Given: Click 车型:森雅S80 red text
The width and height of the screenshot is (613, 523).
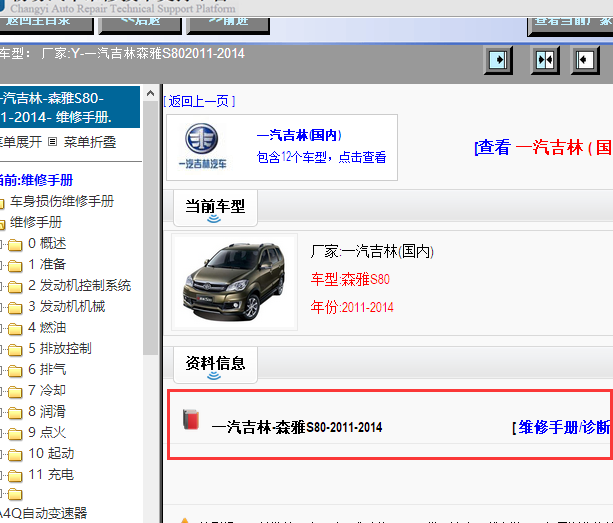Looking at the screenshot, I should coord(350,279).
